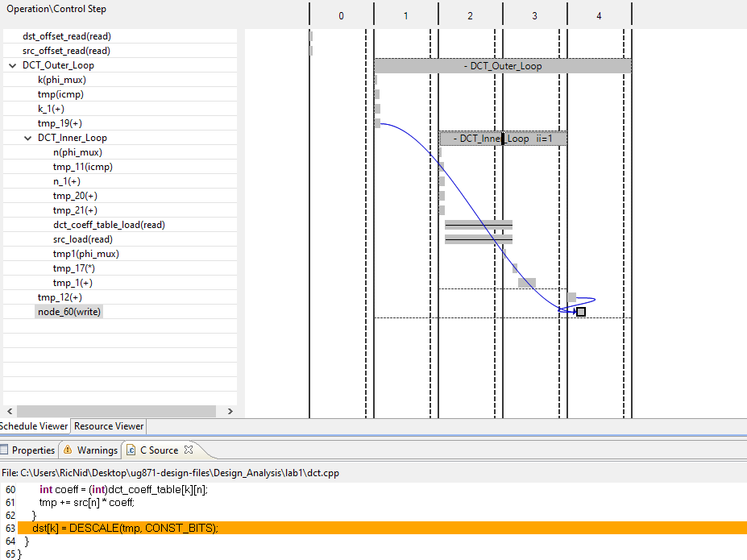Click the horizontal scrollbar thumb of operation list
Screen dimensions: 747x560
(116, 412)
